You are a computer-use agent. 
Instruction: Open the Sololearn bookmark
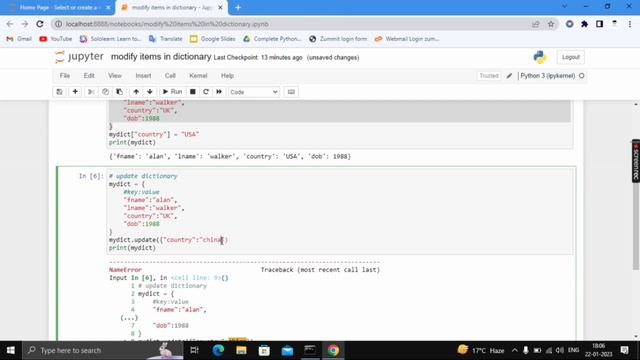pos(111,39)
